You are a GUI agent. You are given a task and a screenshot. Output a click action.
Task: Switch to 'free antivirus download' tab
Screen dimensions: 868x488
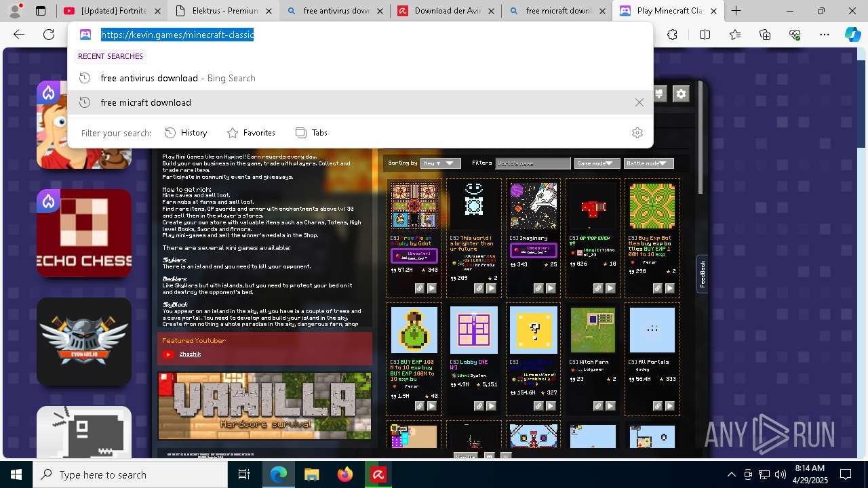pyautogui.click(x=333, y=11)
